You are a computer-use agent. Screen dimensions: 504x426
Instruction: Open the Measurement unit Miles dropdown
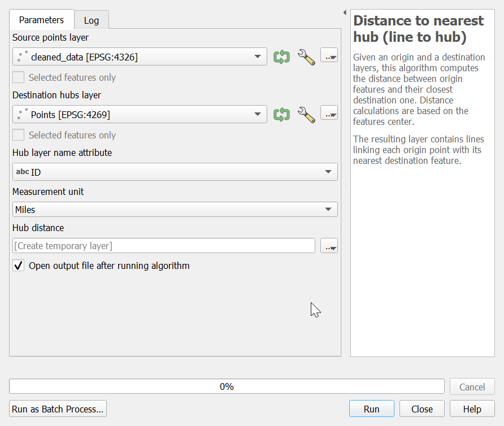pos(175,209)
